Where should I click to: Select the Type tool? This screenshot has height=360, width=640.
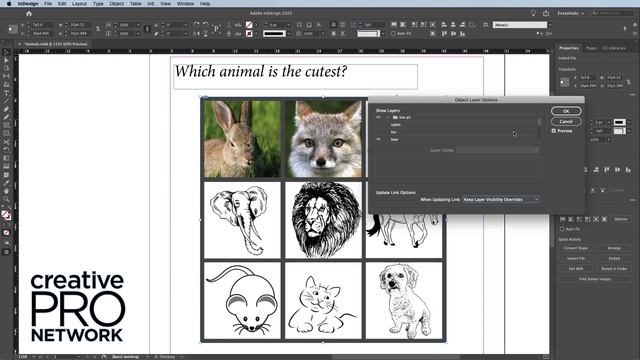point(6,93)
